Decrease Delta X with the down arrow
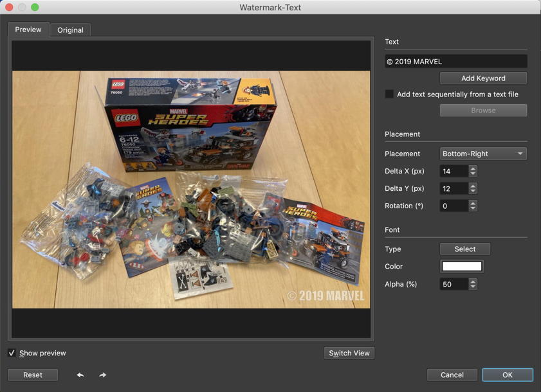The height and width of the screenshot is (392, 541). [x=473, y=174]
